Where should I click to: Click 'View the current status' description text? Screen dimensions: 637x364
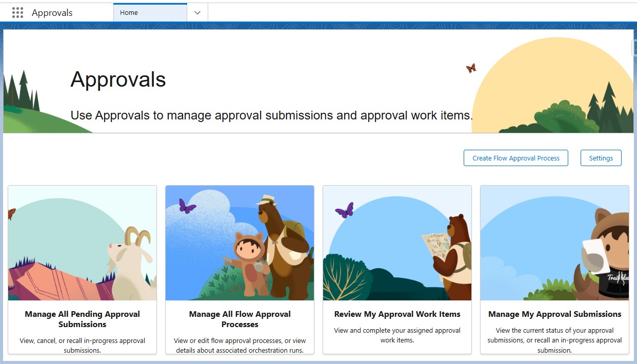pos(554,340)
